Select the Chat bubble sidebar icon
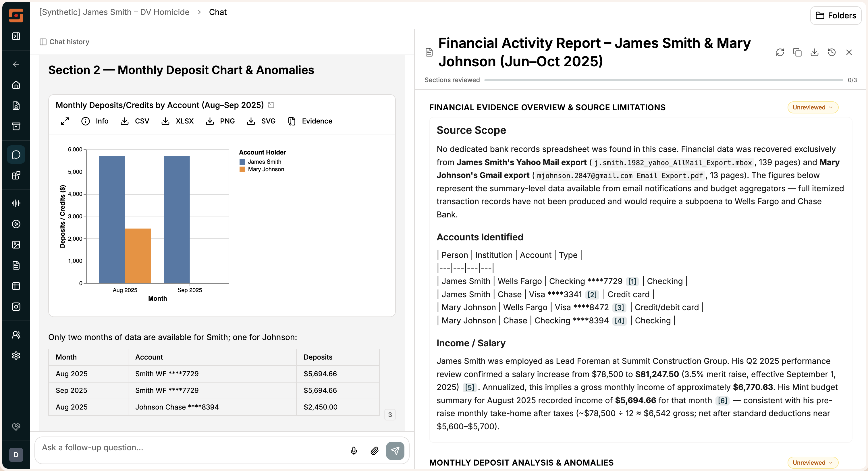Image resolution: width=868 pixels, height=471 pixels. click(16, 155)
